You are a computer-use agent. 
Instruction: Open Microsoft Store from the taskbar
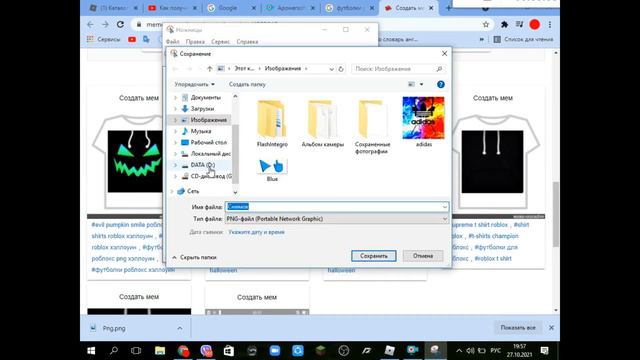tap(229, 351)
